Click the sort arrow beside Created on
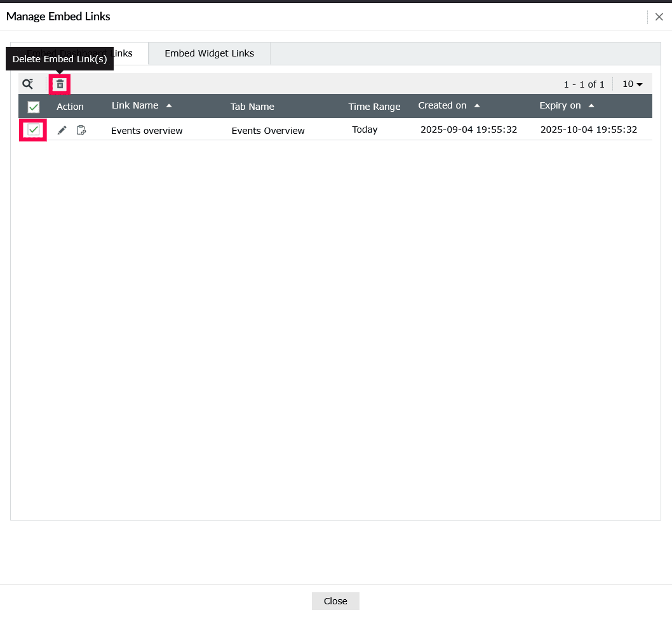672x617 pixels. (476, 105)
